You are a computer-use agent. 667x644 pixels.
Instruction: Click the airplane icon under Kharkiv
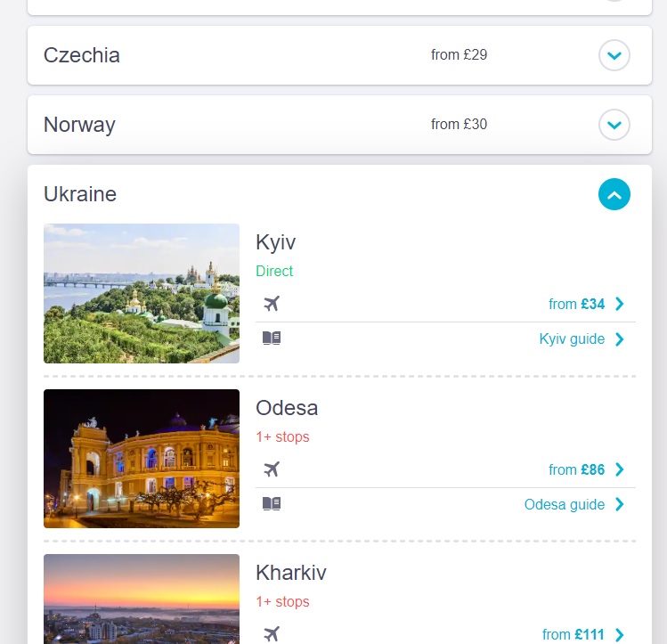point(272,634)
